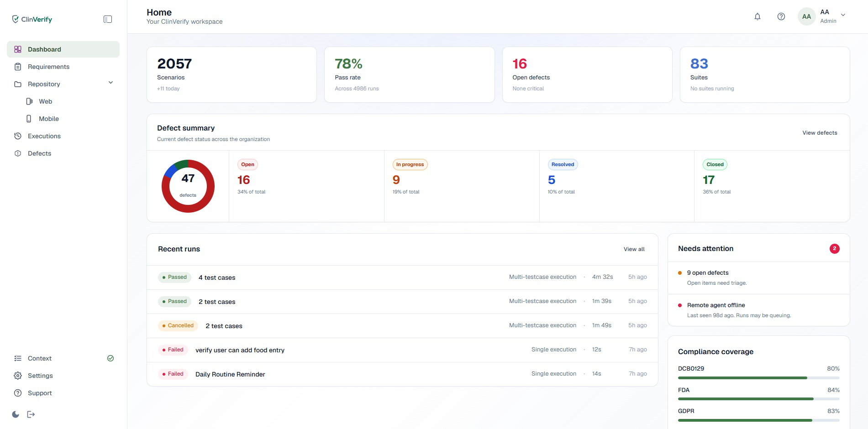Open the 'Daily Routine Reminder' run
This screenshot has width=868, height=429.
coord(402,374)
